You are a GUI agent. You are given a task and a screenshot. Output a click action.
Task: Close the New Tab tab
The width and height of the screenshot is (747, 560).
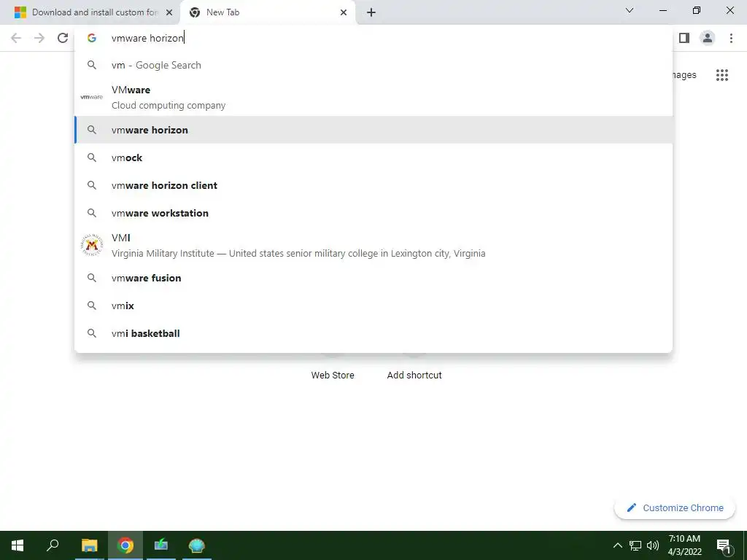pos(344,12)
